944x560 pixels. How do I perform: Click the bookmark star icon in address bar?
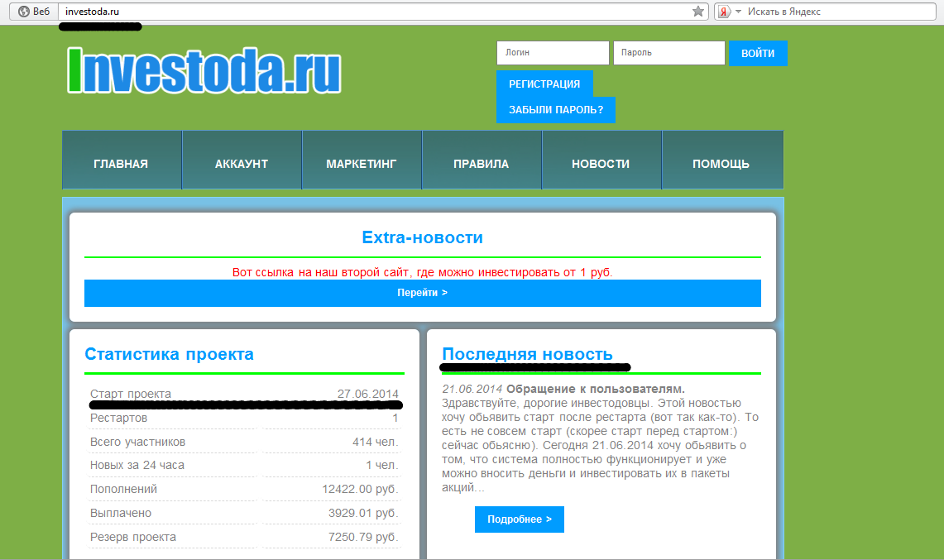[x=697, y=12]
